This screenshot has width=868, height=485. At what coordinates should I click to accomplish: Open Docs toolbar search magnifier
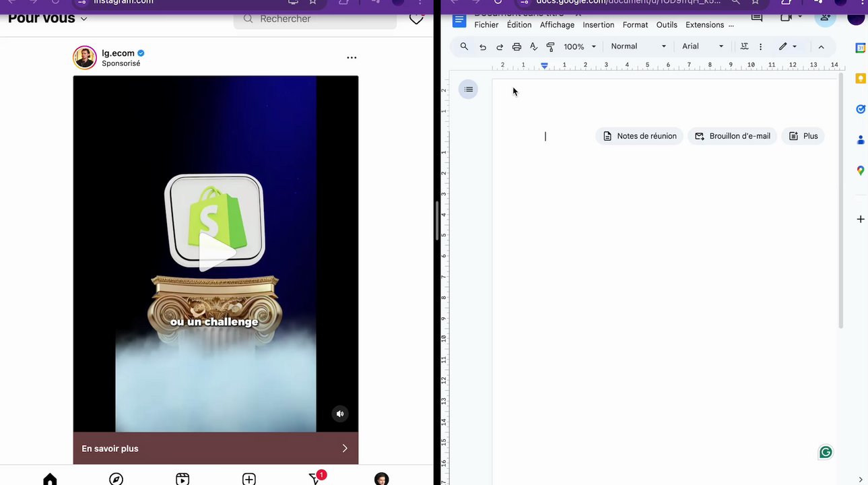click(x=464, y=46)
